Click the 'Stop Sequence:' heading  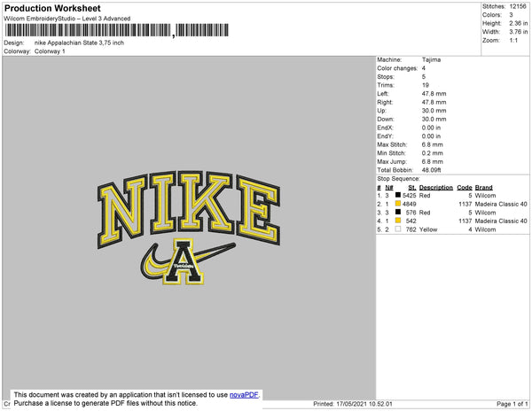point(398,179)
